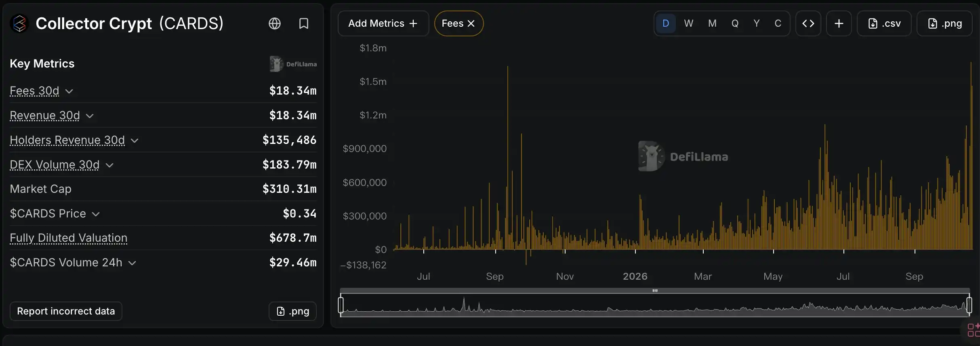The width and height of the screenshot is (980, 346).
Task: Click the $678.7m valuation value
Action: tap(293, 238)
